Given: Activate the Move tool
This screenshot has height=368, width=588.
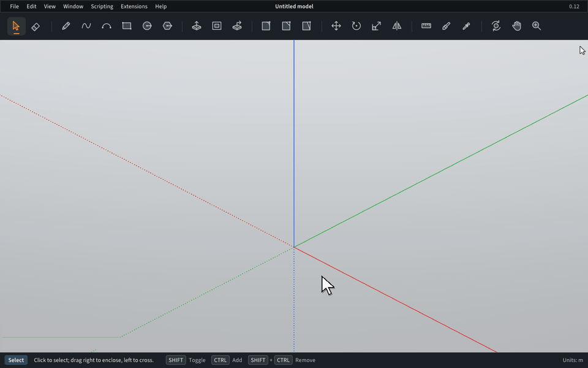Looking at the screenshot, I should click(336, 26).
